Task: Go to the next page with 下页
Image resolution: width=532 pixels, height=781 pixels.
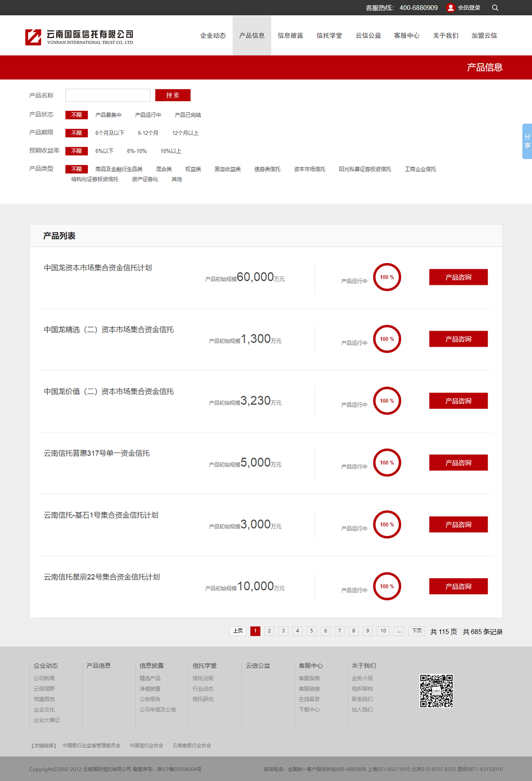Action: [x=417, y=631]
